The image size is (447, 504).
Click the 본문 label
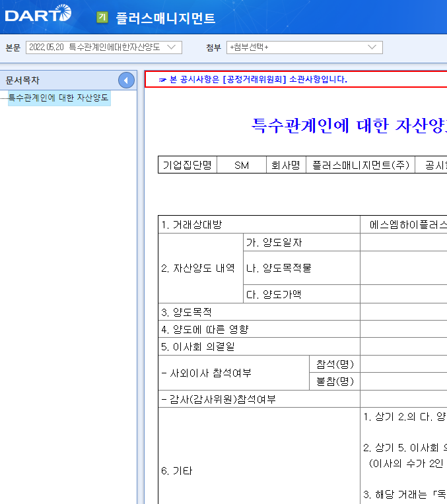tap(13, 47)
